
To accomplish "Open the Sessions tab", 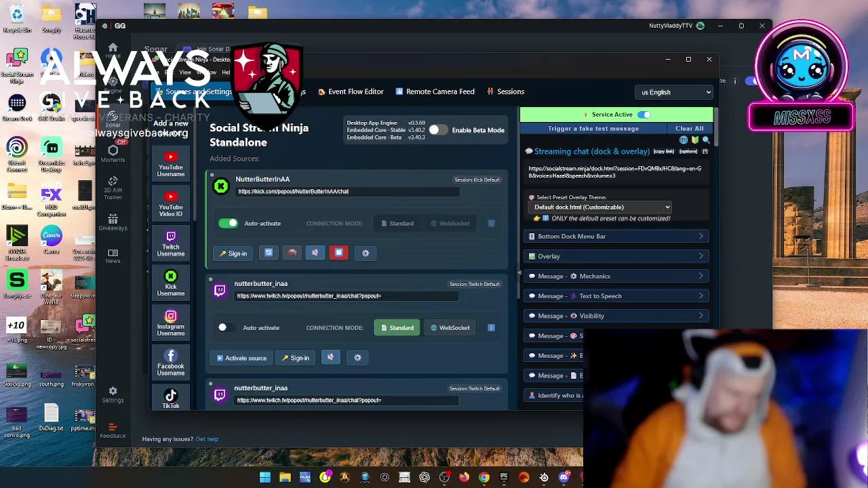I will pos(505,91).
